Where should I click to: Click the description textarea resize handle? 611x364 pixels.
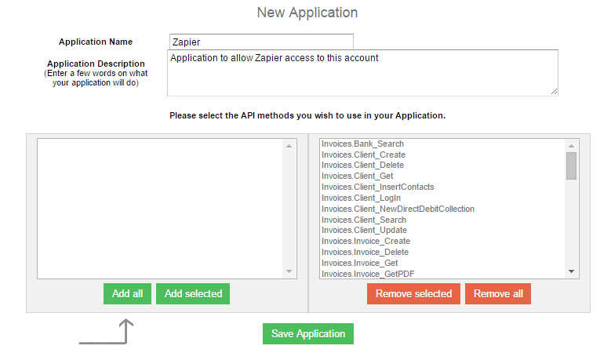pyautogui.click(x=554, y=92)
